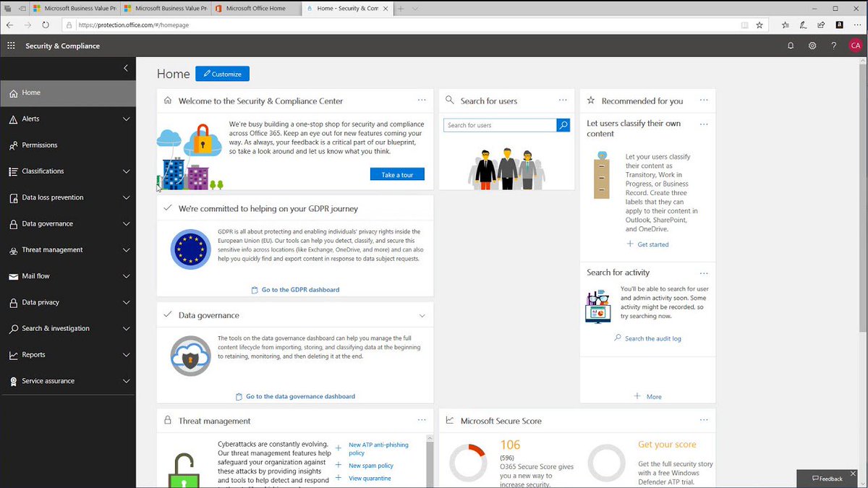Click New spam policy link
Image resolution: width=868 pixels, height=488 pixels.
coord(371,466)
